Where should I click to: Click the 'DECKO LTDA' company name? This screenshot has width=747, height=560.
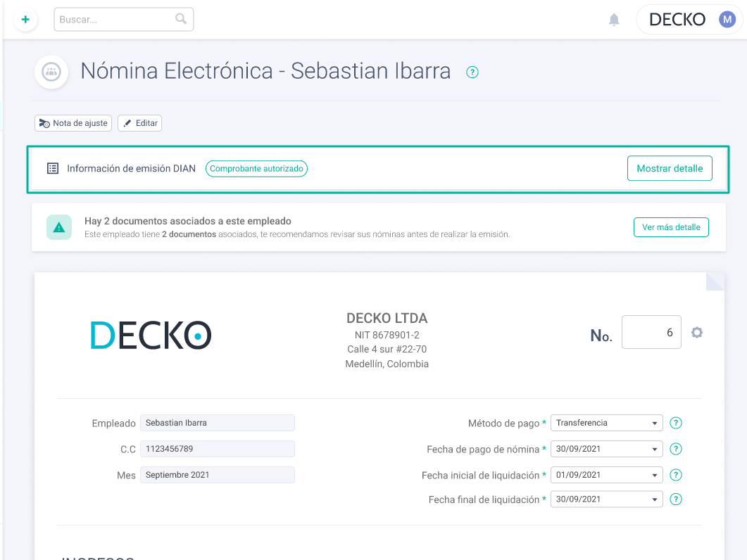[x=387, y=318]
